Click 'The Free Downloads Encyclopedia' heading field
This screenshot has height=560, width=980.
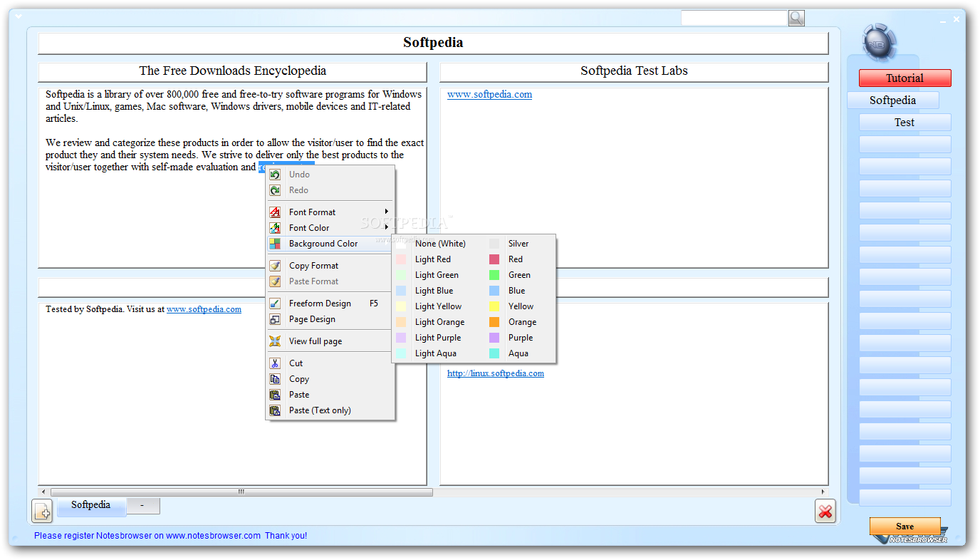tap(232, 71)
